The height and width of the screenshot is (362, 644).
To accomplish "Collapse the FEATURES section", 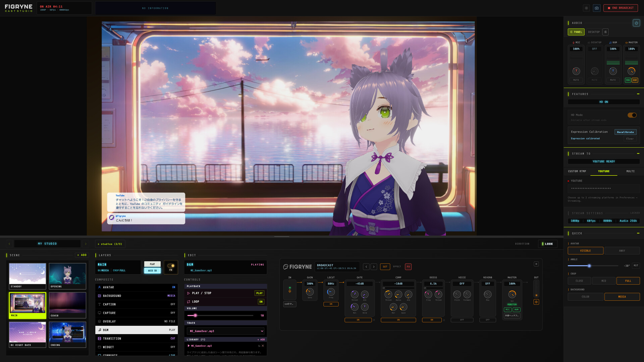I will pos(638,94).
